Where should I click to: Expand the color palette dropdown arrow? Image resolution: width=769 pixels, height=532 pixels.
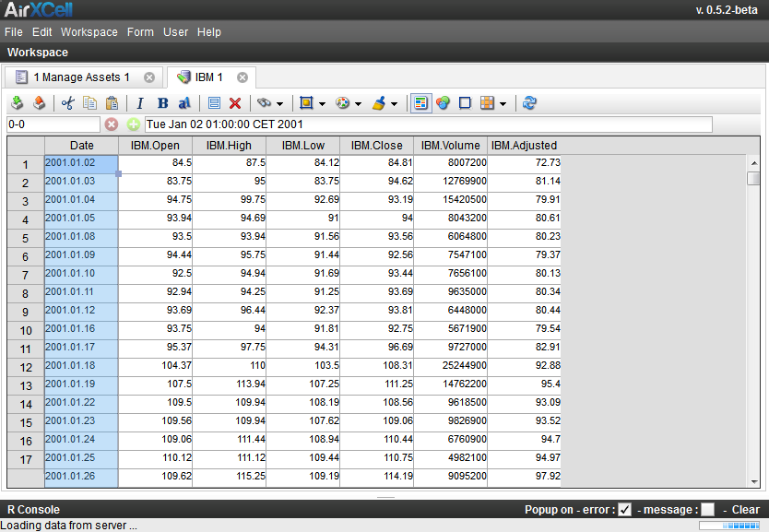tap(358, 104)
